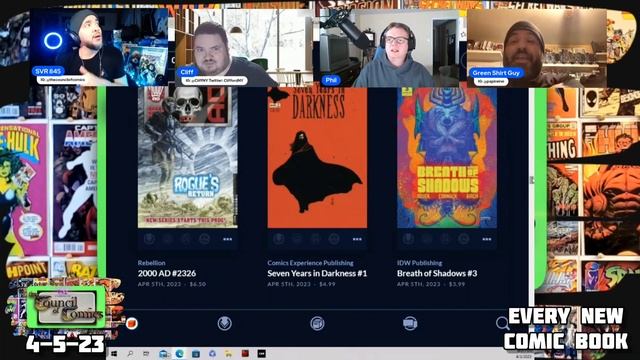This screenshot has height=360, width=640.
Task: Open more options for Seven Years in Darkness #1
Action: click(357, 239)
